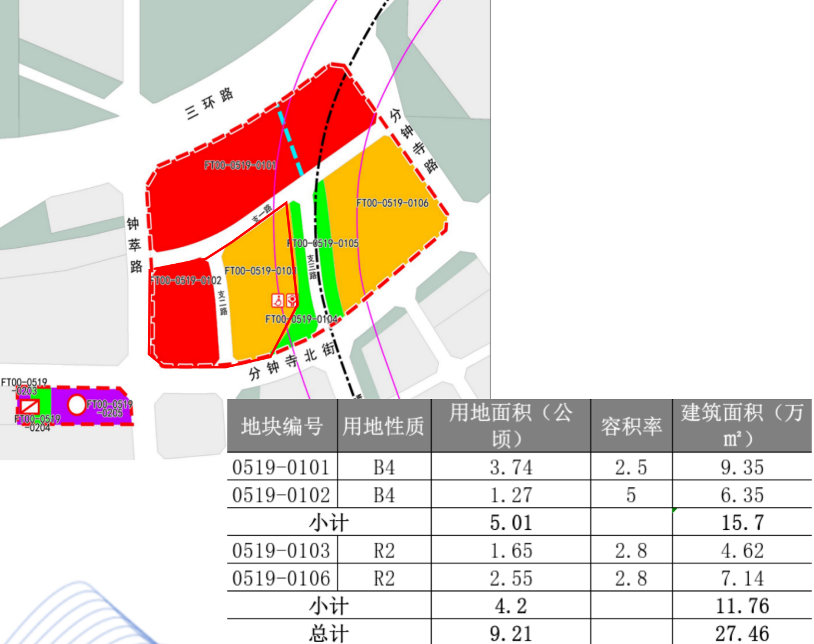Click the B4 cell in row 0519-0101
This screenshot has width=814, height=644.
(x=384, y=468)
